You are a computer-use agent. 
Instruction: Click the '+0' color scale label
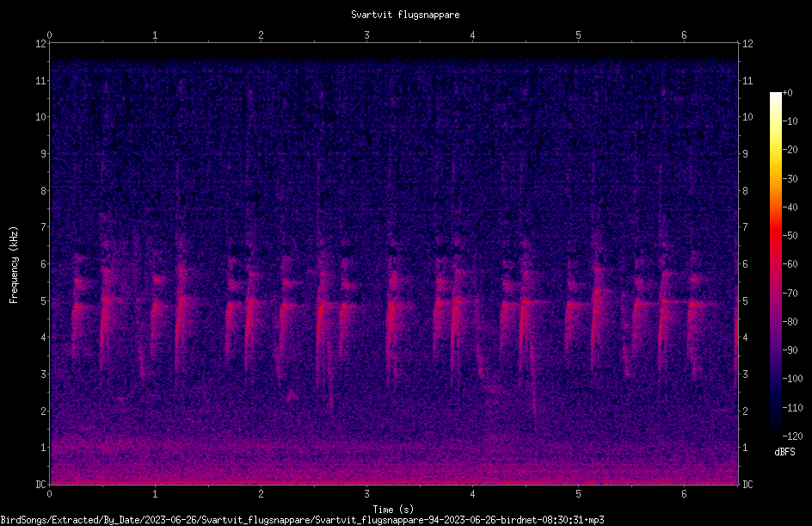tap(787, 93)
